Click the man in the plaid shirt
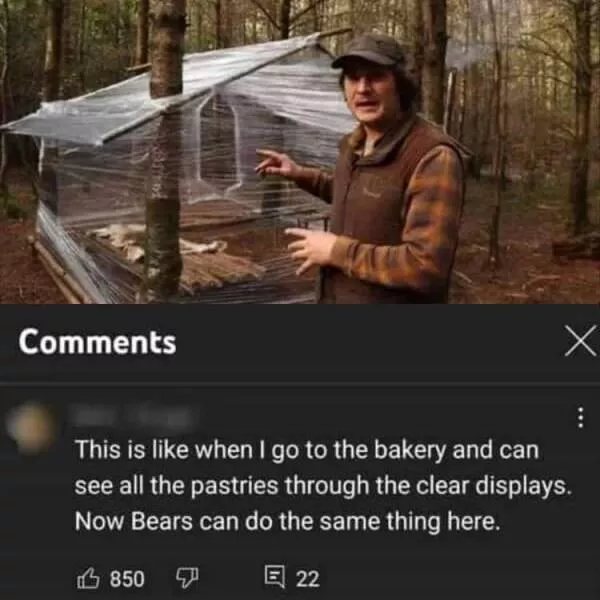600x600 pixels. pos(395,200)
